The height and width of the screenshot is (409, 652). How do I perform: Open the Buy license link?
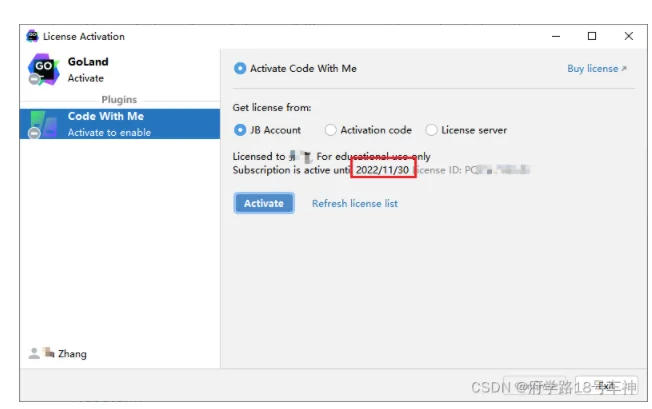(597, 69)
